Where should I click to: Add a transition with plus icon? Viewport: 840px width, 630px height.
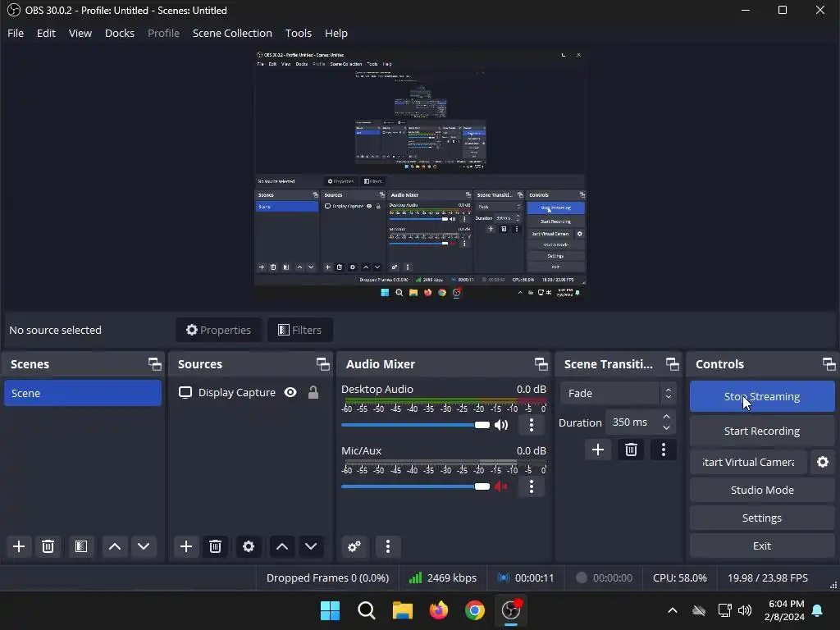click(x=598, y=450)
